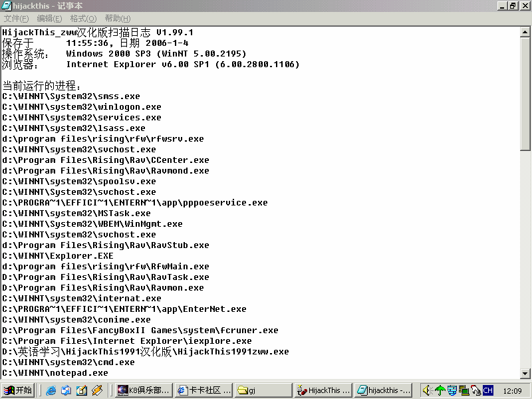532x399 pixels.
Task: Click the 'Windows 2000 SP3' operating system line
Action: tap(124, 54)
